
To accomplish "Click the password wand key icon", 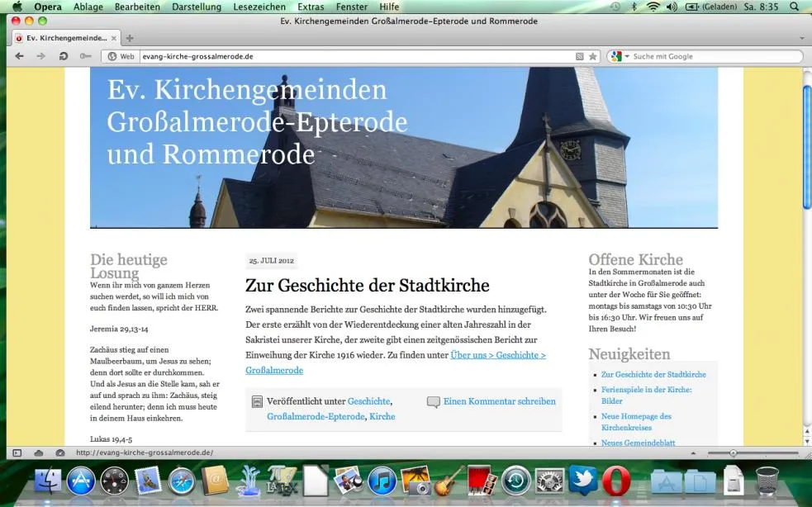I will click(x=85, y=56).
